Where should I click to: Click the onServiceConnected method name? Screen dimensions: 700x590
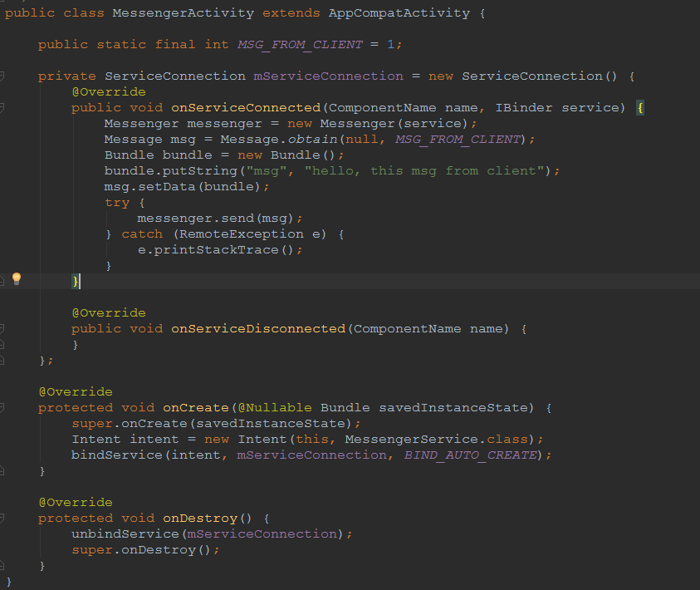click(246, 108)
